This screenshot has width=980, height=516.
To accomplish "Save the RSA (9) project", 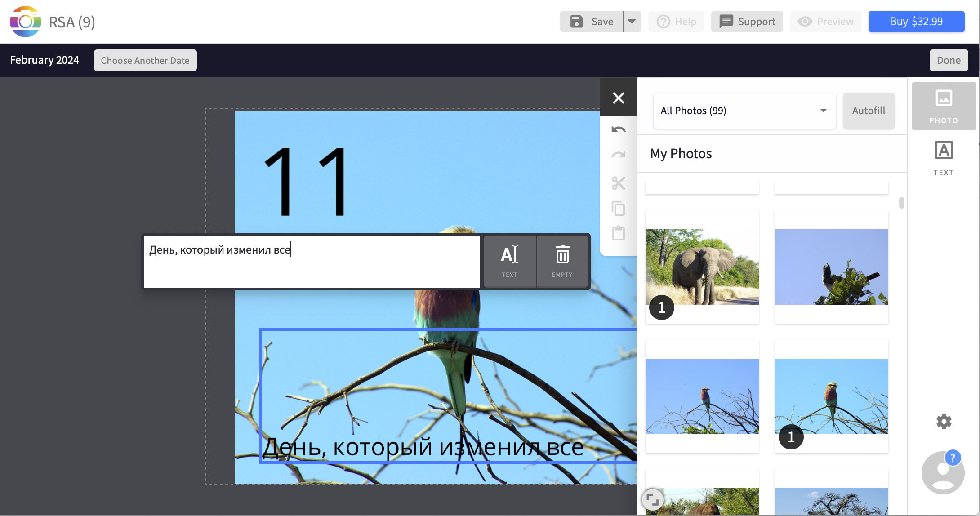I will 592,22.
